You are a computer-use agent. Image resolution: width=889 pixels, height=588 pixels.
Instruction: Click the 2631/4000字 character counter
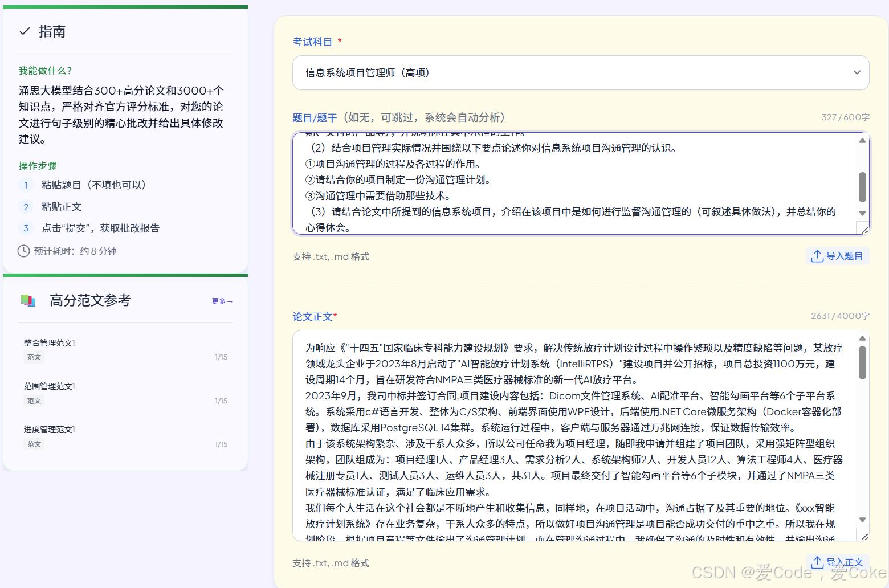click(840, 316)
